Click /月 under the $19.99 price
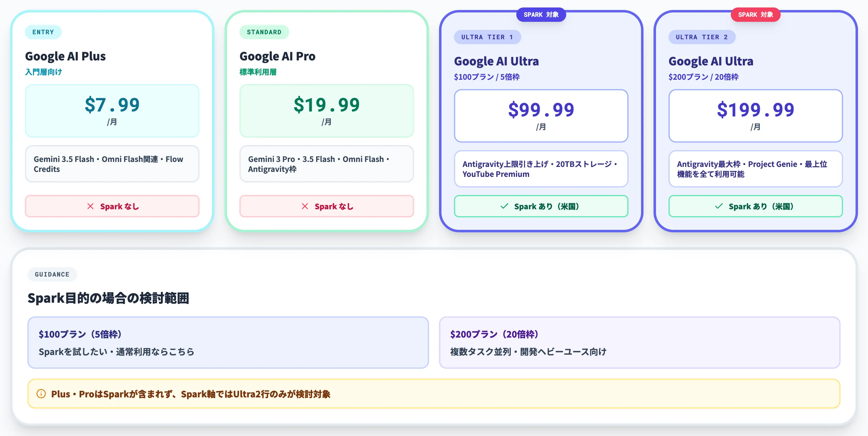 click(x=326, y=121)
